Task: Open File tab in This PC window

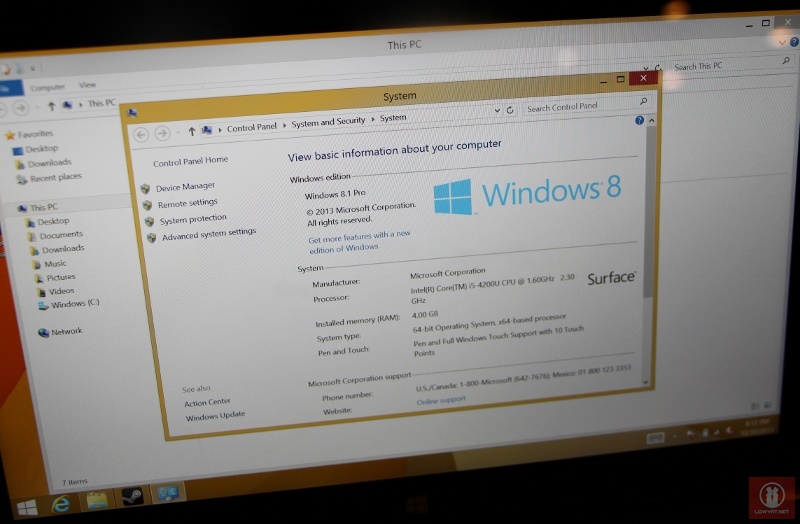Action: point(10,88)
